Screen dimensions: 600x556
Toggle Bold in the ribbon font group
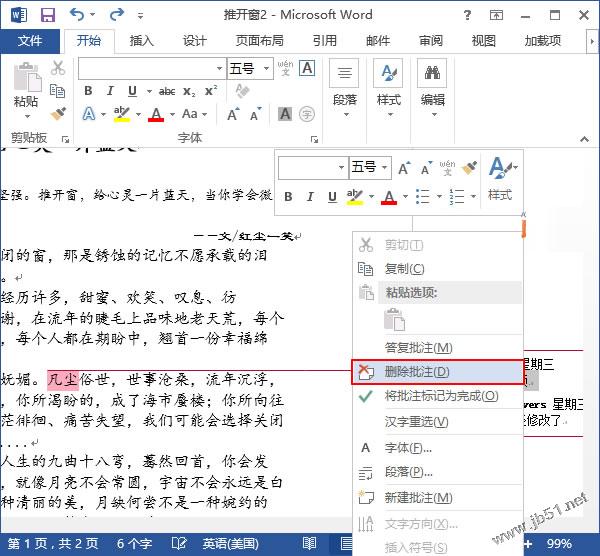88,91
